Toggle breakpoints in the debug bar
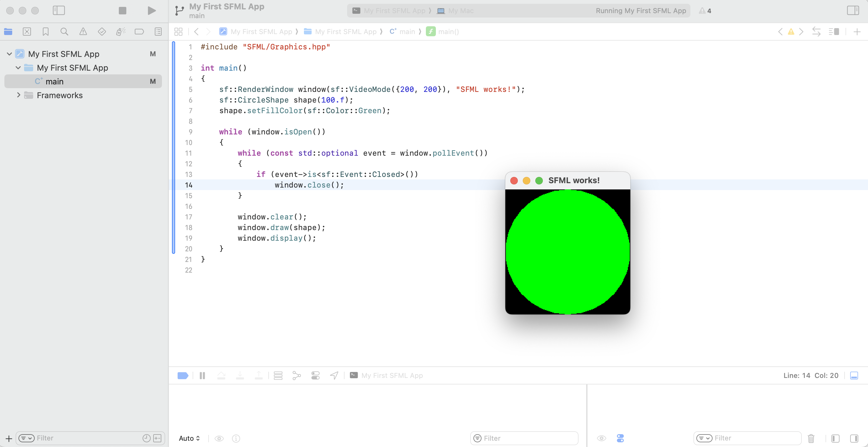 [183, 375]
